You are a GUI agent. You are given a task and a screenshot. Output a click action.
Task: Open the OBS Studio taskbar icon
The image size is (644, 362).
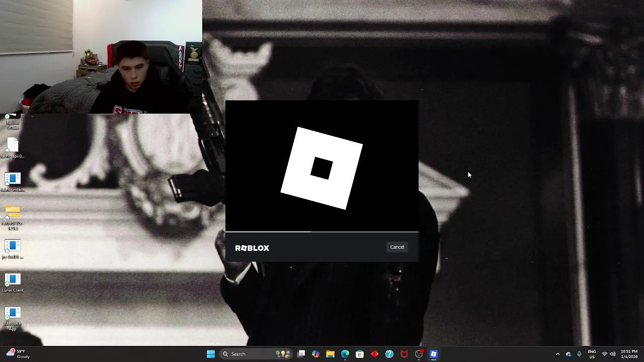tap(419, 354)
